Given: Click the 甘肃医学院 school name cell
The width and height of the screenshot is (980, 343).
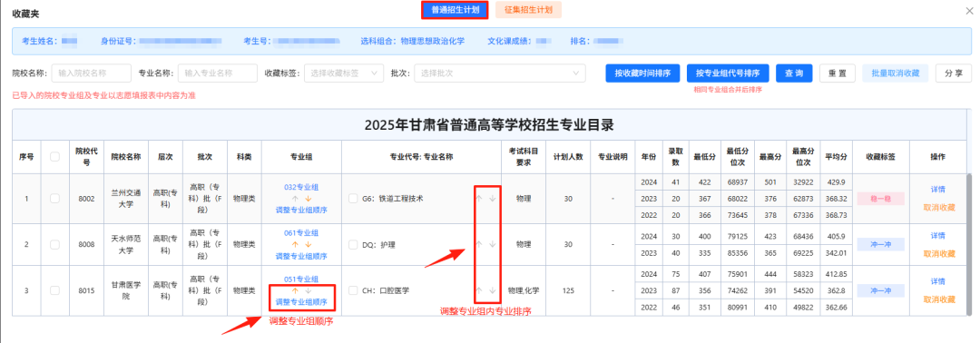Looking at the screenshot, I should 126,290.
